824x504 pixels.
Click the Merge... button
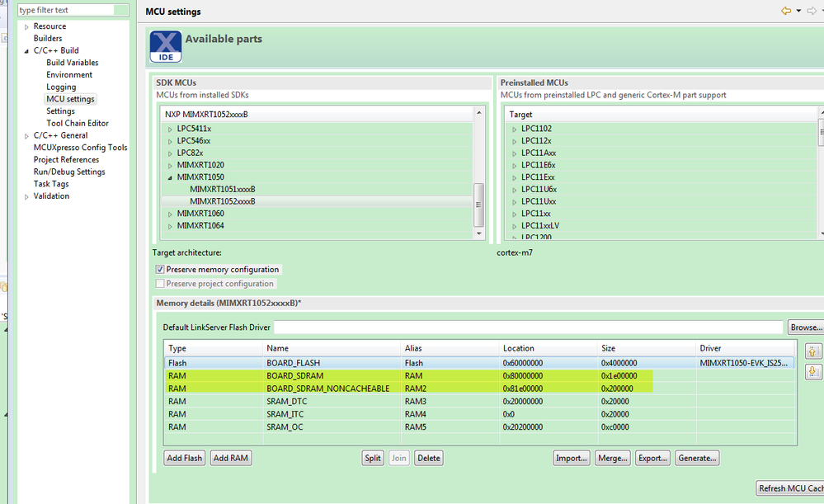[x=613, y=459]
